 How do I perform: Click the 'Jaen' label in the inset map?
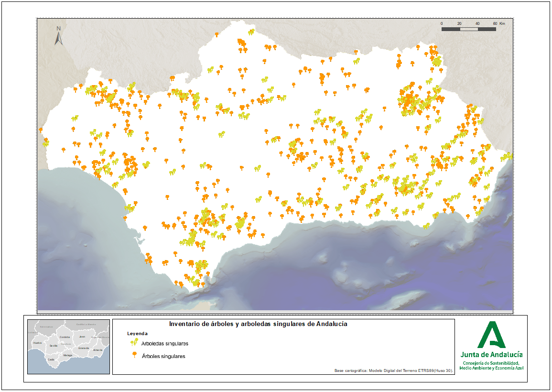(82, 337)
